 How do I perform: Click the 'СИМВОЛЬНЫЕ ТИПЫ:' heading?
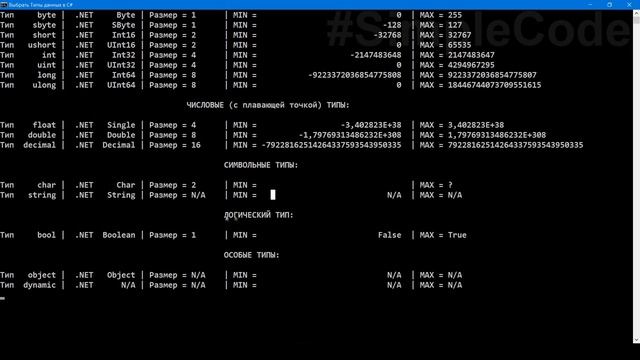261,165
